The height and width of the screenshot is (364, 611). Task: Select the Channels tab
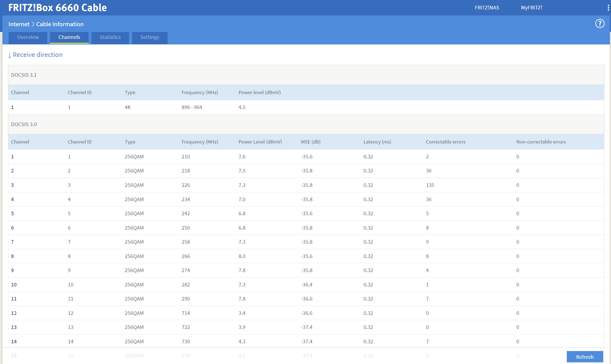[x=69, y=37]
